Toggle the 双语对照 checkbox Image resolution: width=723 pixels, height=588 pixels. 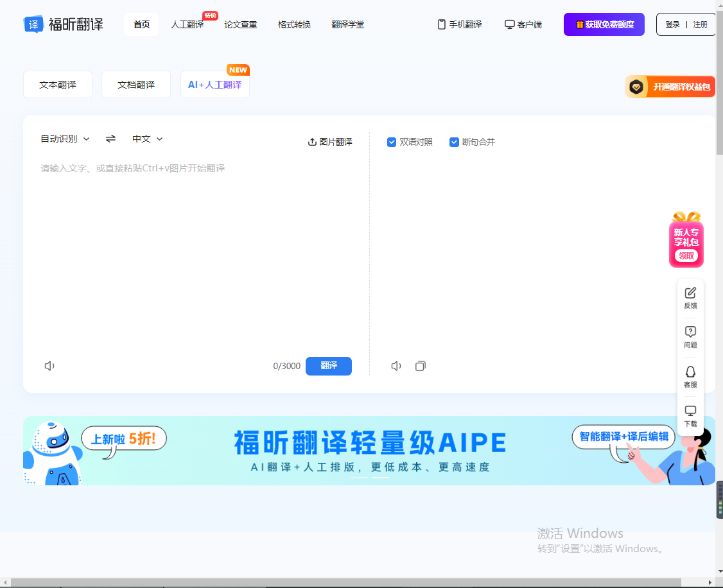pos(392,142)
